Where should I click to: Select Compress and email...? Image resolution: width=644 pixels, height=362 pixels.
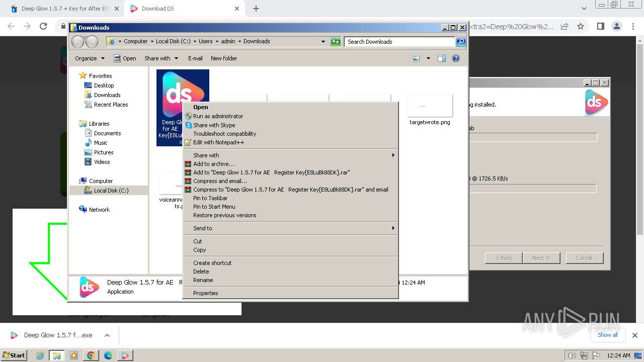[220, 181]
